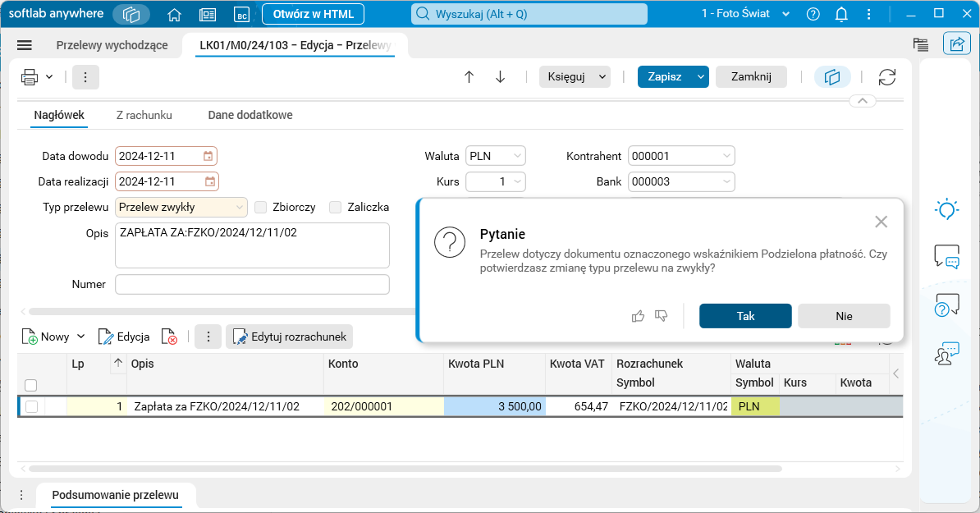This screenshot has height=513, width=980.
Task: Expand printer options dropdown arrow
Action: 49,77
